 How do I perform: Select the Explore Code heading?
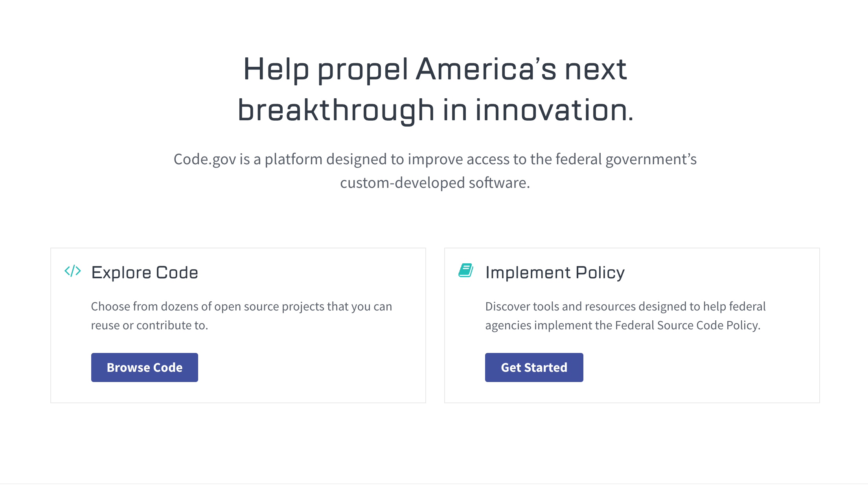(144, 272)
